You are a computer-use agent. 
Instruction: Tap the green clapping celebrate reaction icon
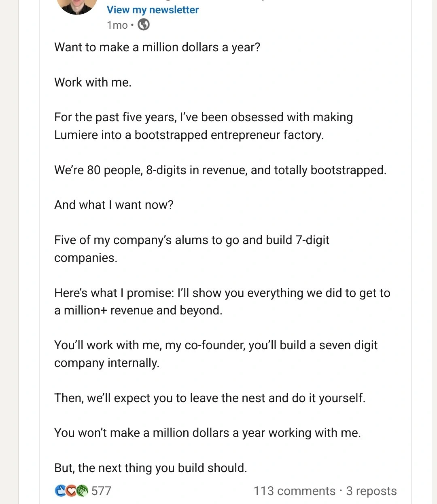(82, 491)
